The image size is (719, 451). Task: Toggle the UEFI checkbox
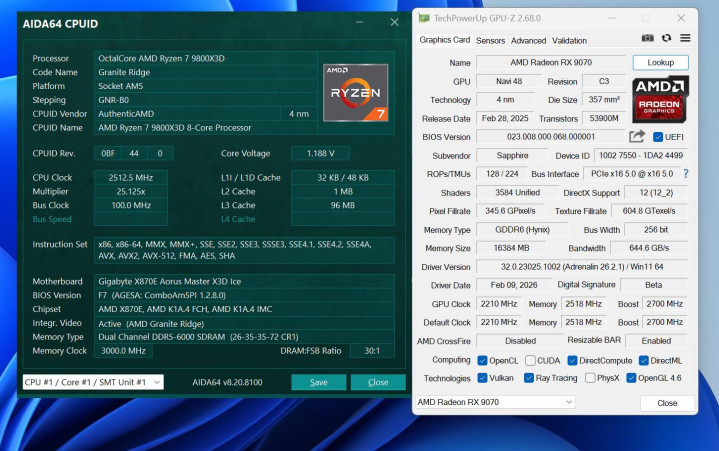(x=658, y=137)
